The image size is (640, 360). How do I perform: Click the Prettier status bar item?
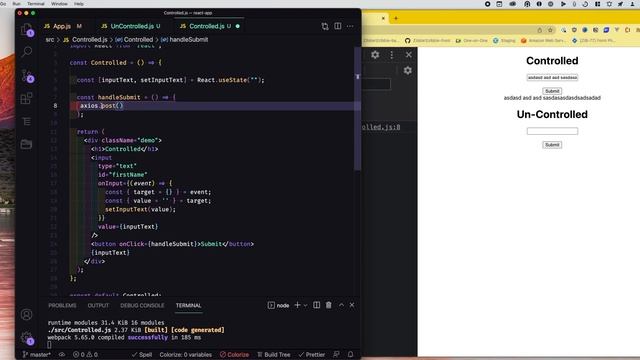[312, 354]
